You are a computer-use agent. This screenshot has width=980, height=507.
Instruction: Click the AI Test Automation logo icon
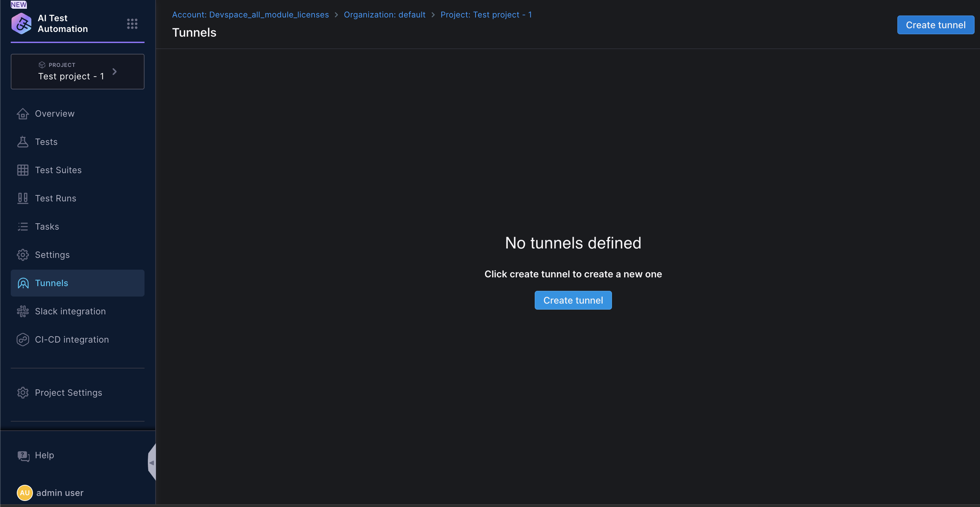point(21,24)
